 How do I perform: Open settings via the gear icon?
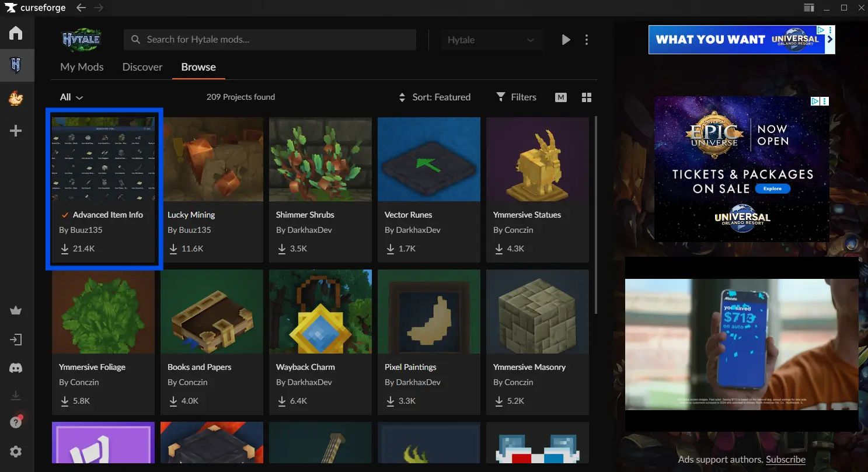coord(16,452)
